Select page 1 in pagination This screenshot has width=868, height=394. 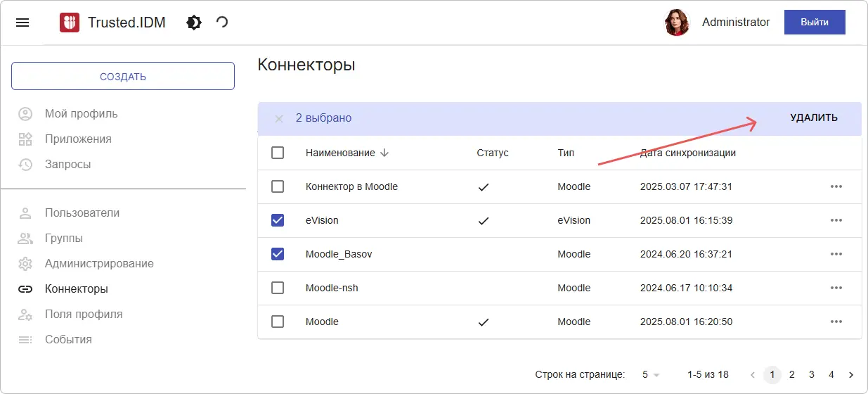[772, 374]
